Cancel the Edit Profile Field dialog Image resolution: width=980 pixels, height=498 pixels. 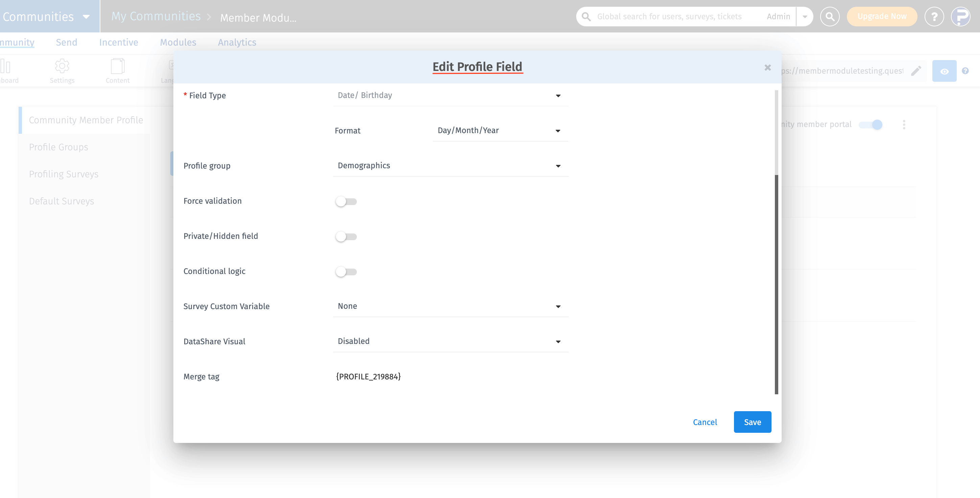[705, 422]
